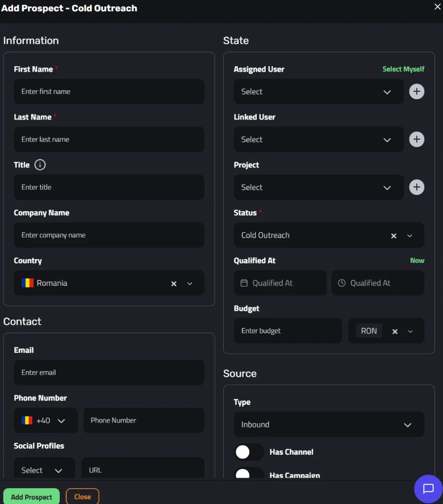Add a new Project with plus icon

[417, 187]
